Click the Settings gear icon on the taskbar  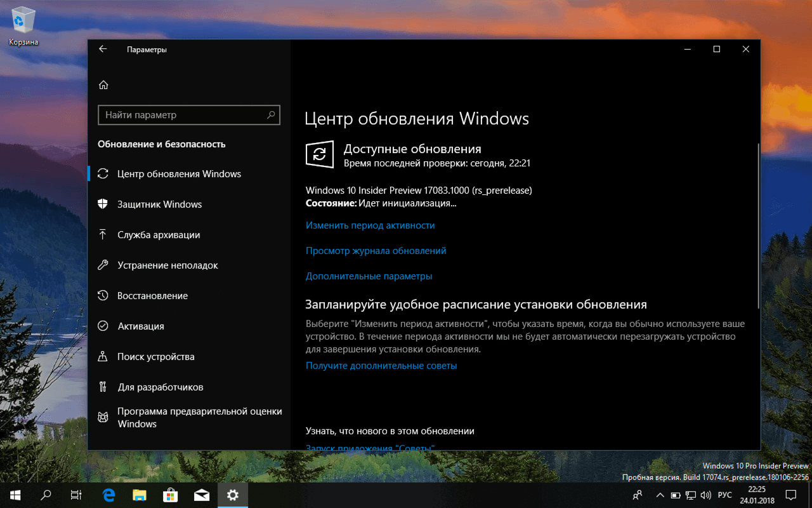(233, 495)
